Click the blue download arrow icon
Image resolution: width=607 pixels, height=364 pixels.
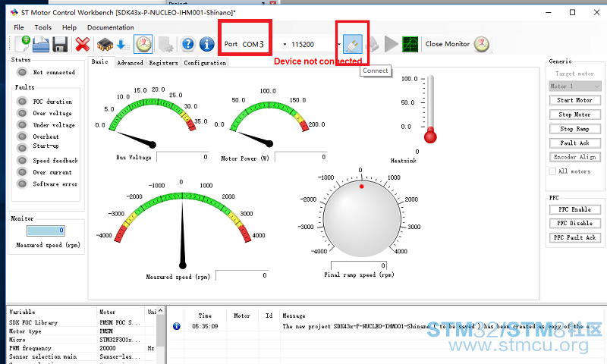pos(123,44)
